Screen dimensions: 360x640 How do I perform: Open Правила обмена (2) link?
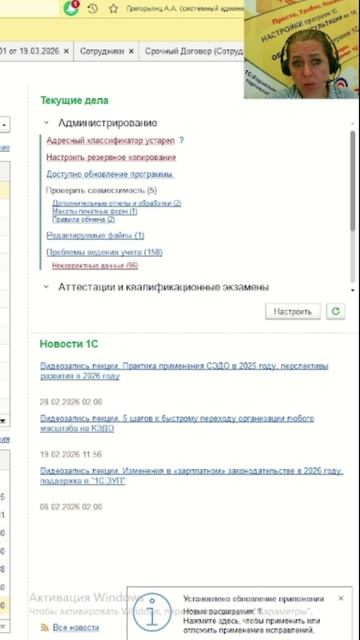coord(84,220)
